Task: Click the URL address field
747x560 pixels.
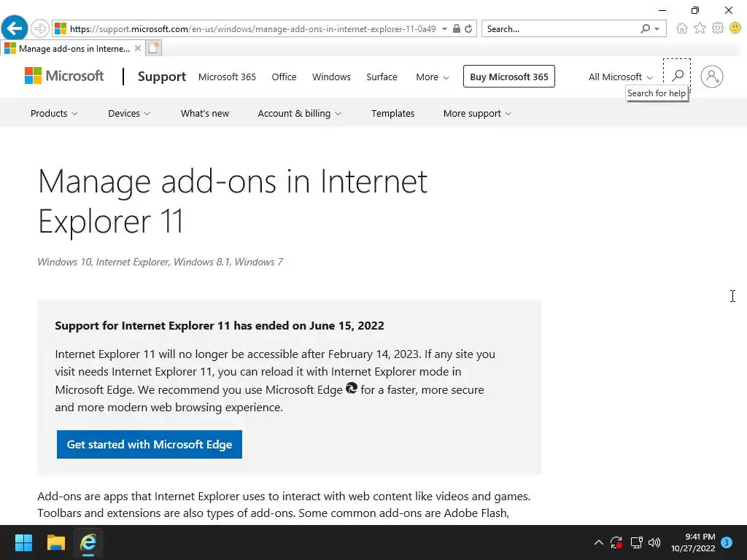Action: [x=252, y=29]
